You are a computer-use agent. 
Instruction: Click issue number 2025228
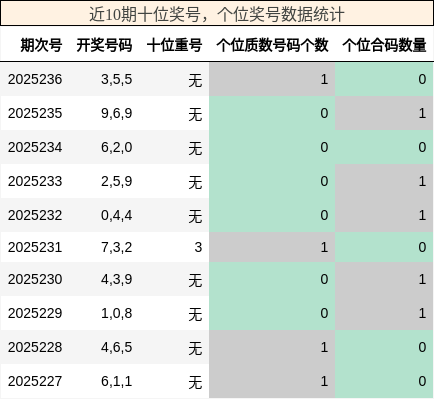click(35, 347)
